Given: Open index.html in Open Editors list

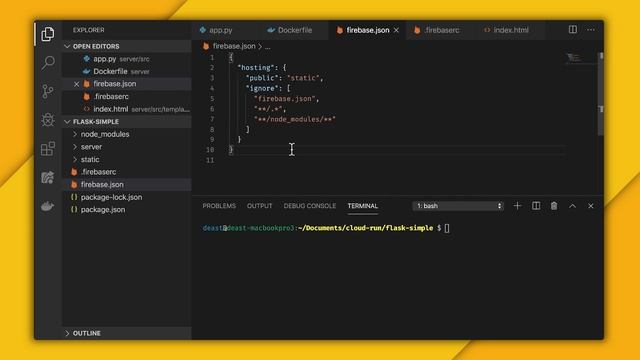Looking at the screenshot, I should pos(127,109).
